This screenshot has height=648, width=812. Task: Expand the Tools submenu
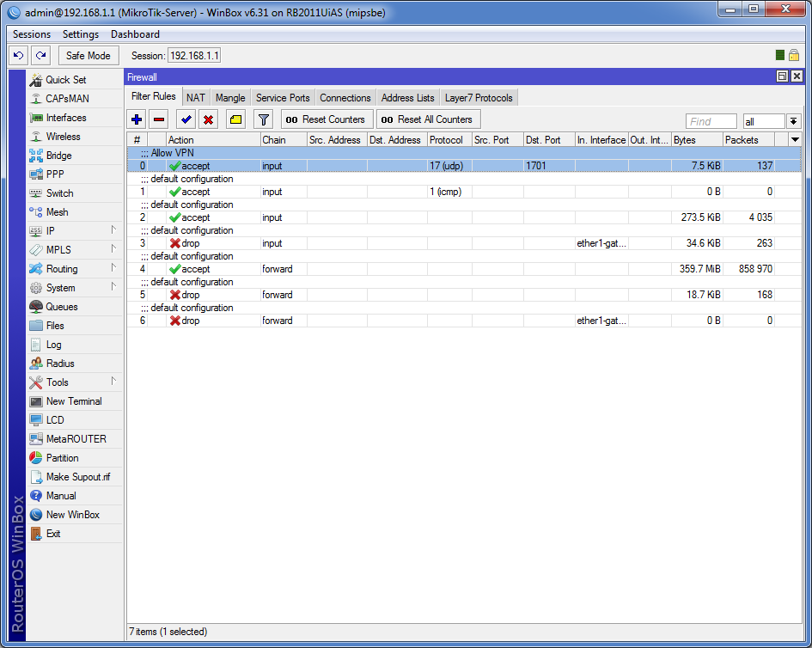(x=75, y=382)
